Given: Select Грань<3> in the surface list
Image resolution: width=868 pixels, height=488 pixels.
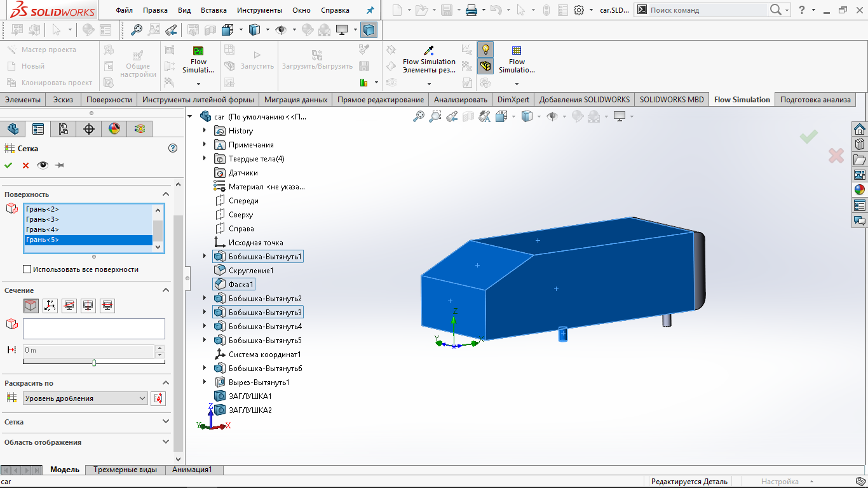Looking at the screenshot, I should click(x=88, y=219).
